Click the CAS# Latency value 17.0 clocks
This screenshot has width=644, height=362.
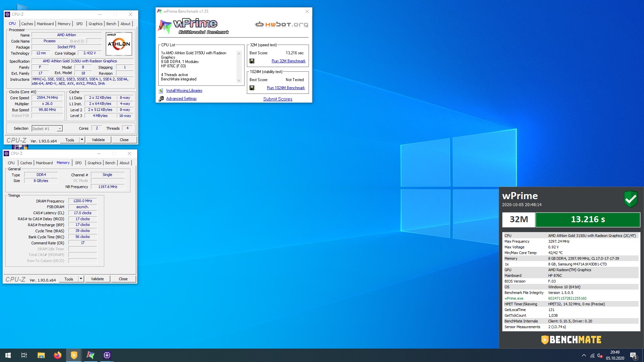83,213
